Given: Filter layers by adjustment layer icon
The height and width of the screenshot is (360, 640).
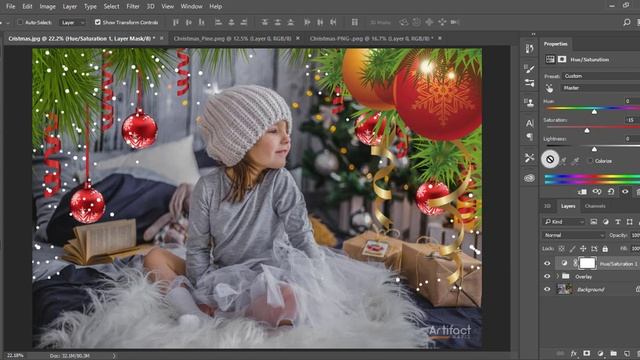Looking at the screenshot, I should 606,222.
